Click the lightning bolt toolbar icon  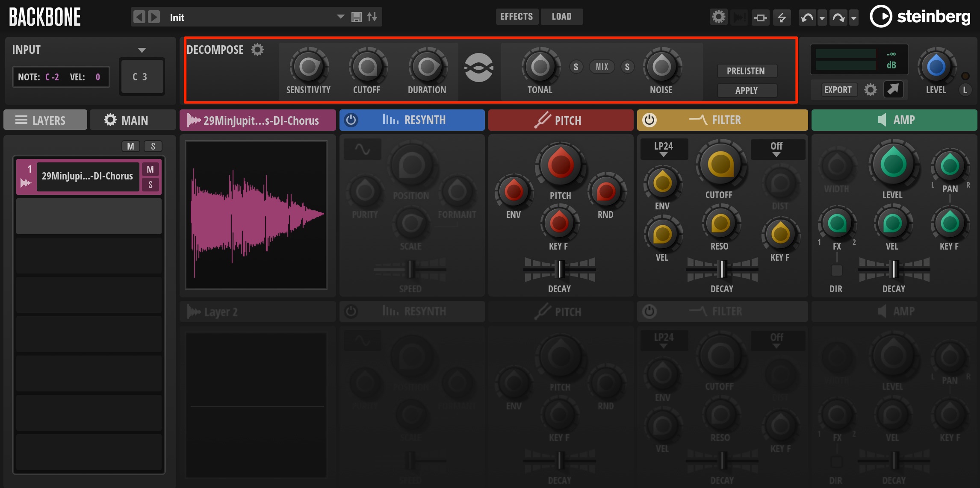(x=782, y=18)
